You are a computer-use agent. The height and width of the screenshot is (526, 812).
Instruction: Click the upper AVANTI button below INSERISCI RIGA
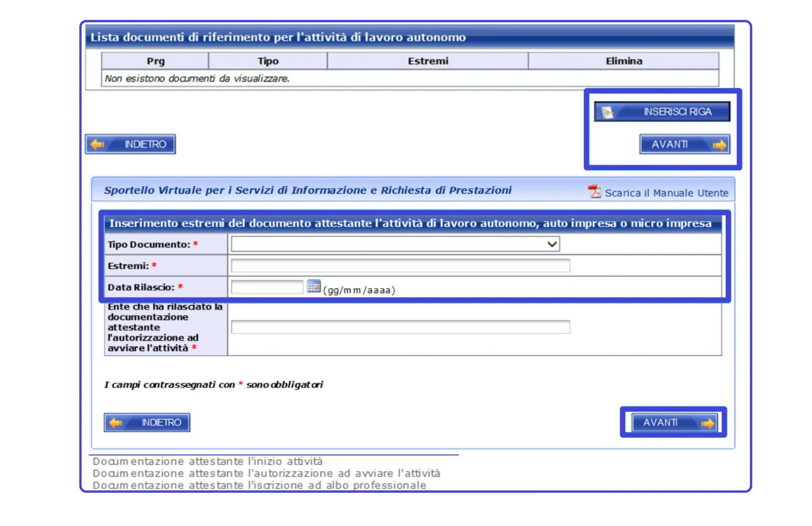point(685,144)
